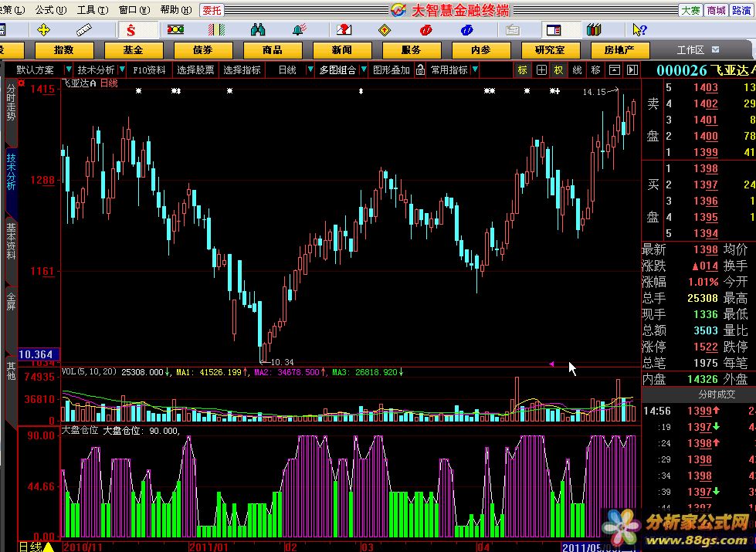The image size is (756, 552).
Task: Open the 帮助(H) menu
Action: (x=176, y=9)
